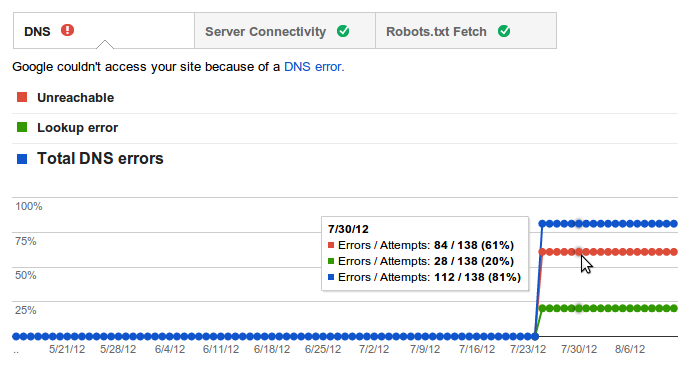Click the last blue data point on right
This screenshot has height=369, width=694.
click(674, 223)
